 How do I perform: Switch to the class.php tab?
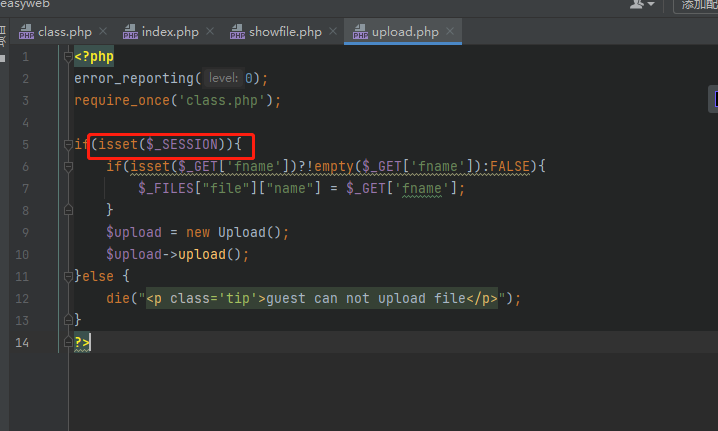[x=55, y=32]
